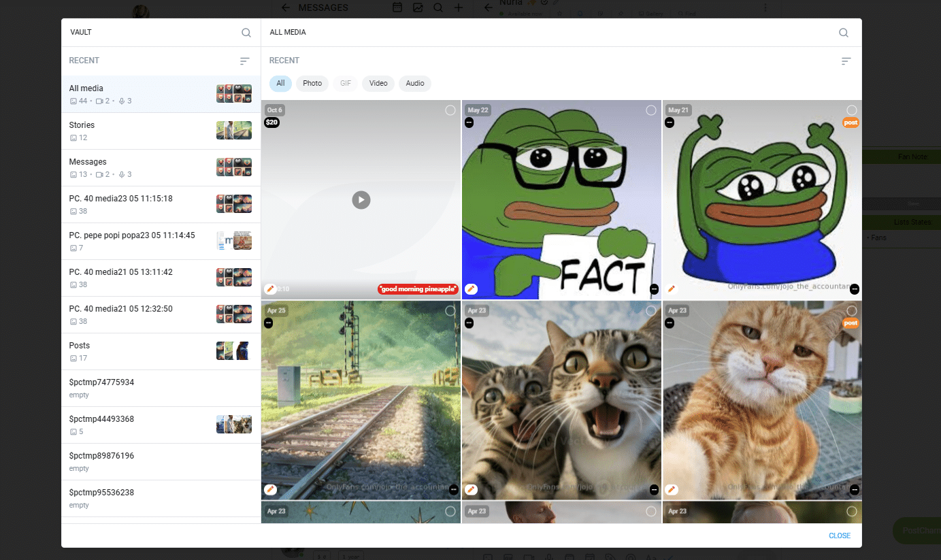941x560 pixels.
Task: Open the search icon in the All Media header
Action: click(x=844, y=32)
